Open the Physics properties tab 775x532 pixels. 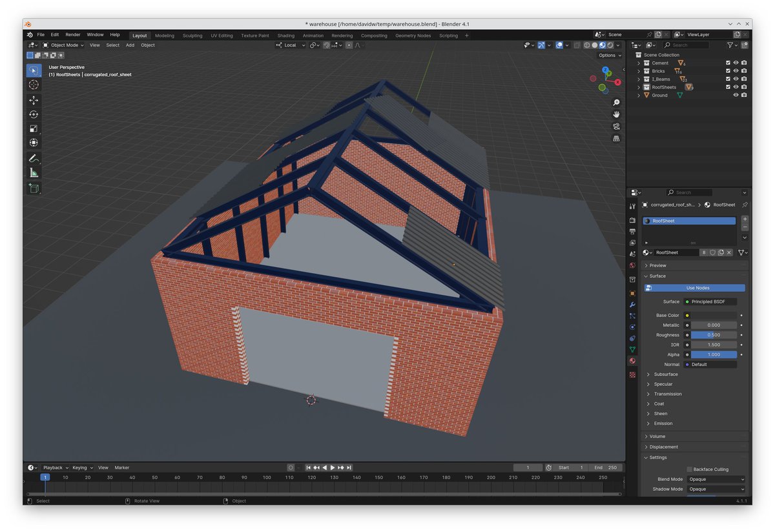pyautogui.click(x=632, y=327)
